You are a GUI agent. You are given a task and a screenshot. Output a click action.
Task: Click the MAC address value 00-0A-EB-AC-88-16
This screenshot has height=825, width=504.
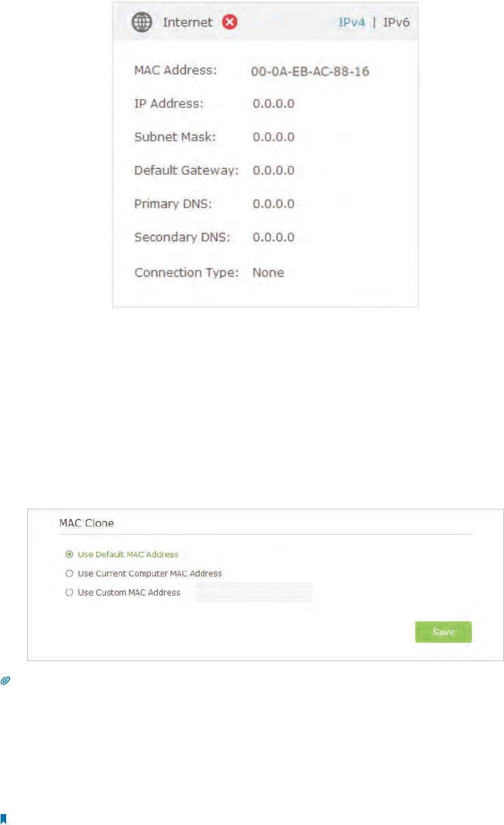point(311,71)
